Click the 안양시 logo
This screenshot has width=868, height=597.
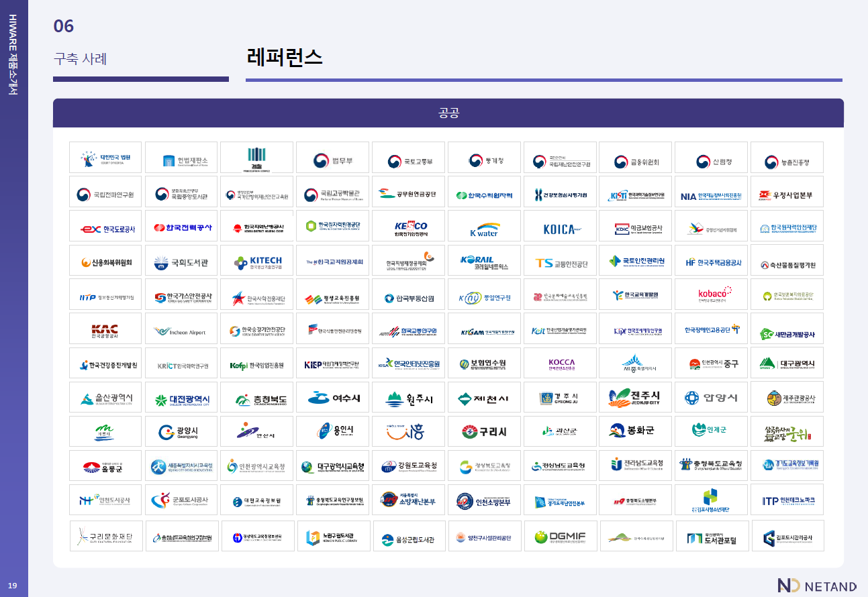coord(711,398)
